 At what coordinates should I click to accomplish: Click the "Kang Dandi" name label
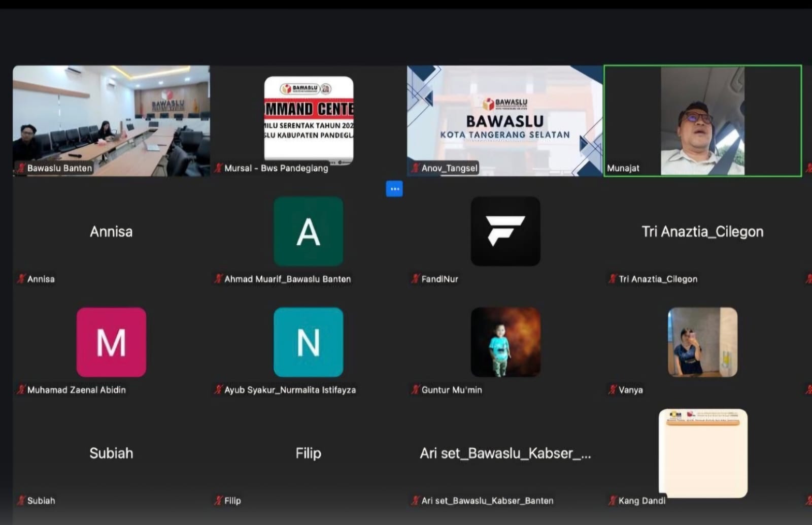tap(642, 501)
